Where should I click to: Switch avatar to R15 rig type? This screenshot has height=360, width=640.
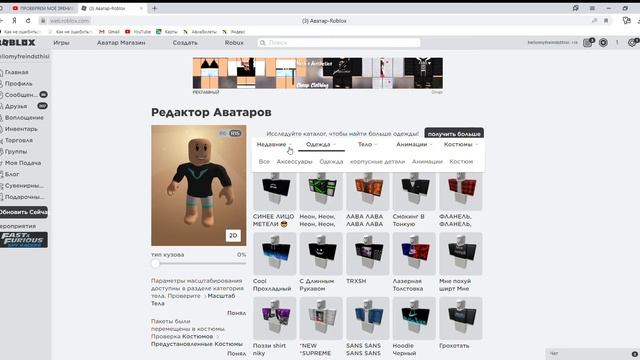pyautogui.click(x=235, y=133)
